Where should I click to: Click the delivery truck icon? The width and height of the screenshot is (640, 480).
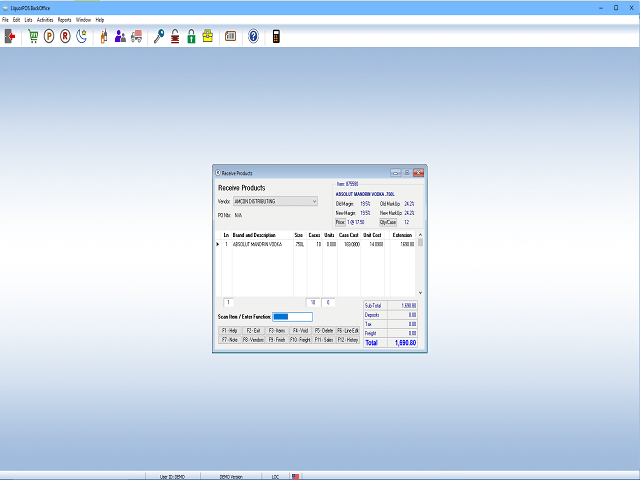136,37
